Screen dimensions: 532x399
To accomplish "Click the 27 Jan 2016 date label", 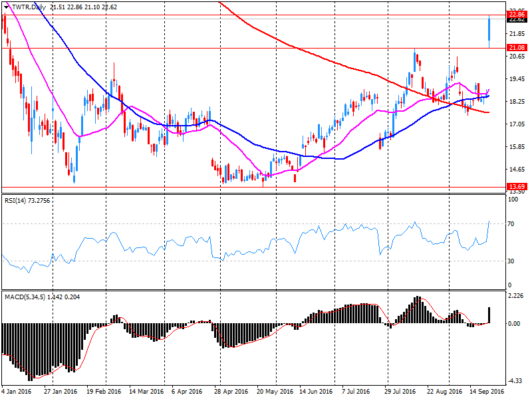I will (61, 391).
